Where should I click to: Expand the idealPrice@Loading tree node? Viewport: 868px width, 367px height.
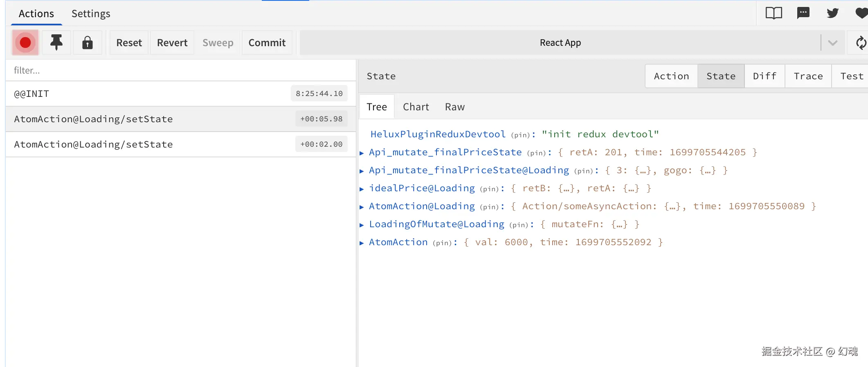tap(362, 189)
